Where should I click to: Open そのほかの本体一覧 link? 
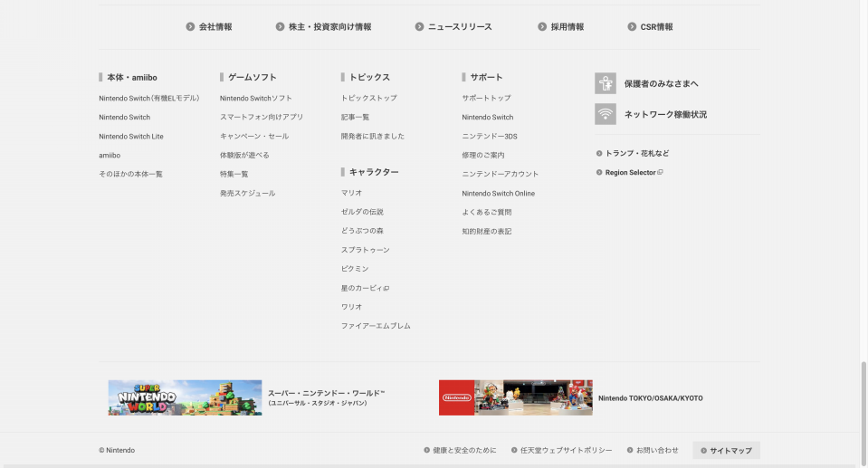click(x=130, y=174)
